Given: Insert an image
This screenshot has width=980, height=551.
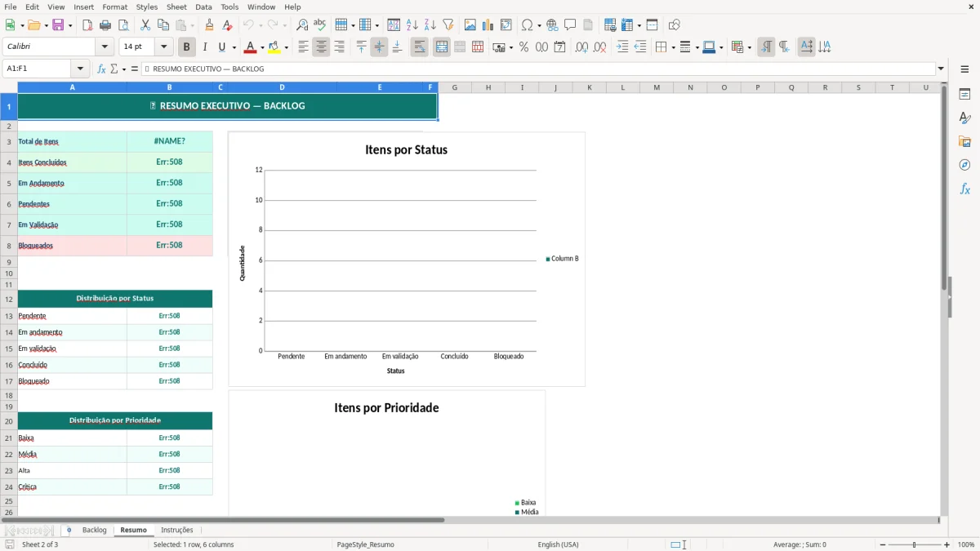Looking at the screenshot, I should [470, 25].
